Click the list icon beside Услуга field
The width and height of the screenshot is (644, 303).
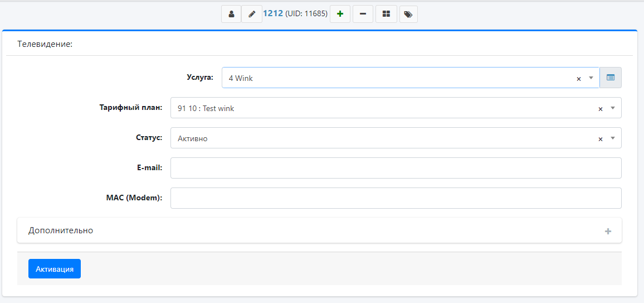point(611,78)
